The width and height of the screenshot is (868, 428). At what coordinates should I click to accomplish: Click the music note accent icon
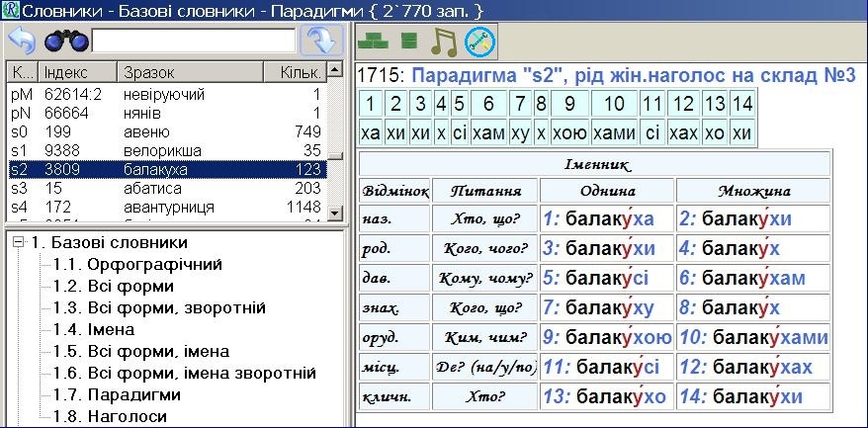coord(444,41)
